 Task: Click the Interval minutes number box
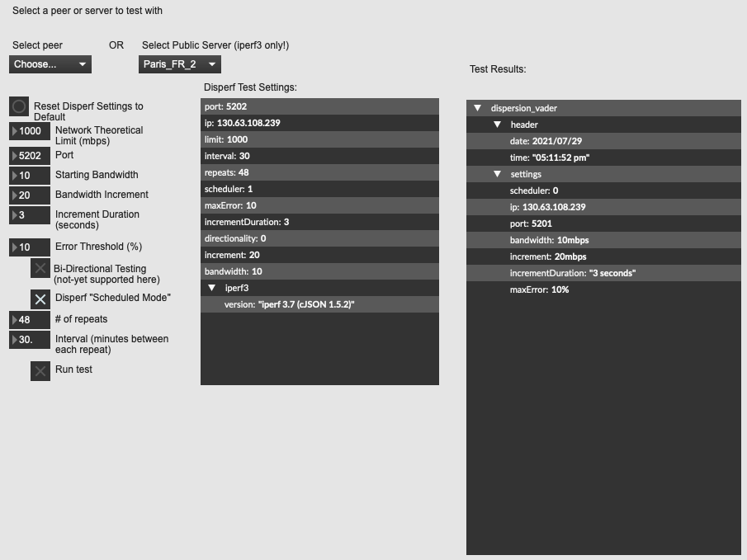[31, 339]
